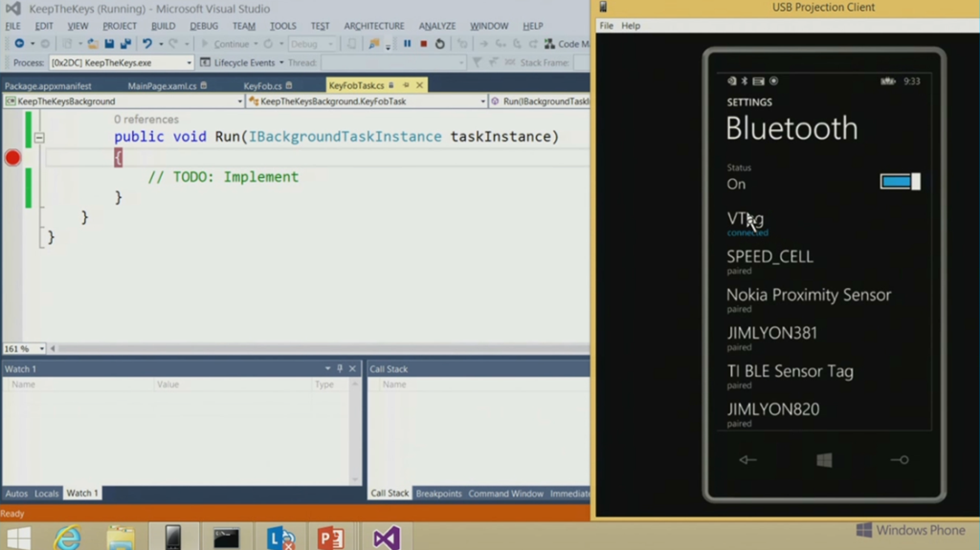Open File menu in USB Projection Client

pos(606,26)
